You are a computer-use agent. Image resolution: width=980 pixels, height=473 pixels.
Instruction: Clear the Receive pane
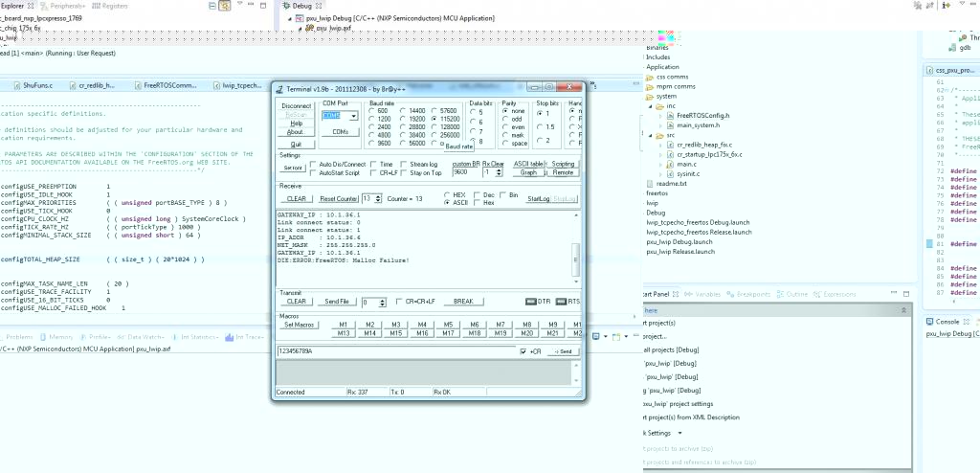pos(296,198)
